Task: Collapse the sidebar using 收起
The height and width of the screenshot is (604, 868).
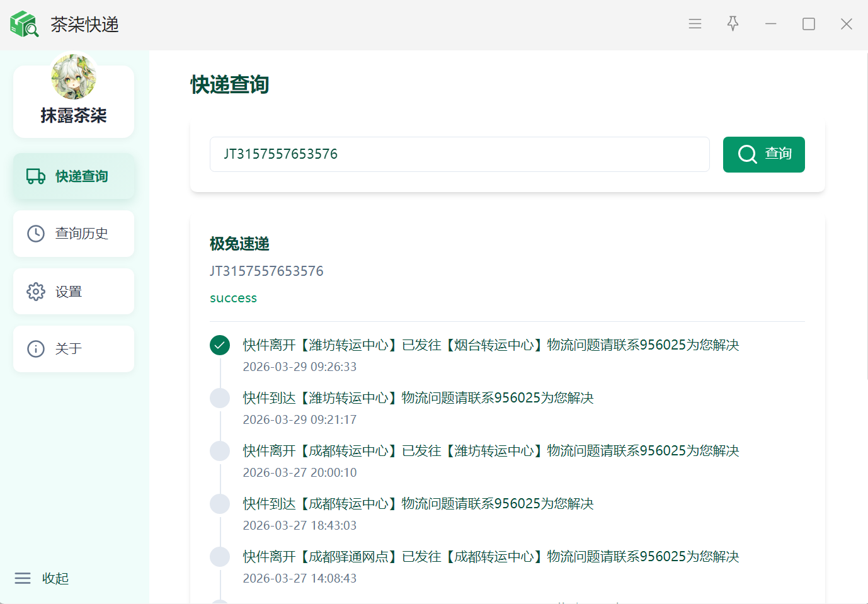Action: coord(42,578)
